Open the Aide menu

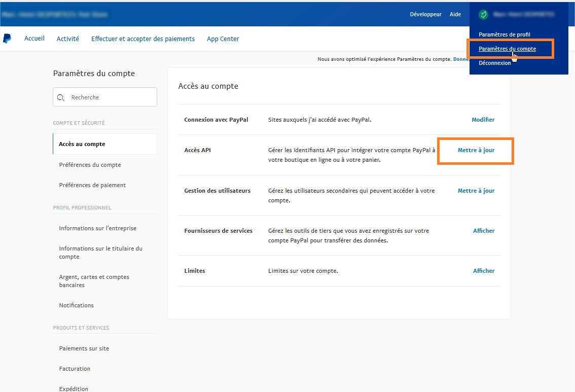pos(455,14)
